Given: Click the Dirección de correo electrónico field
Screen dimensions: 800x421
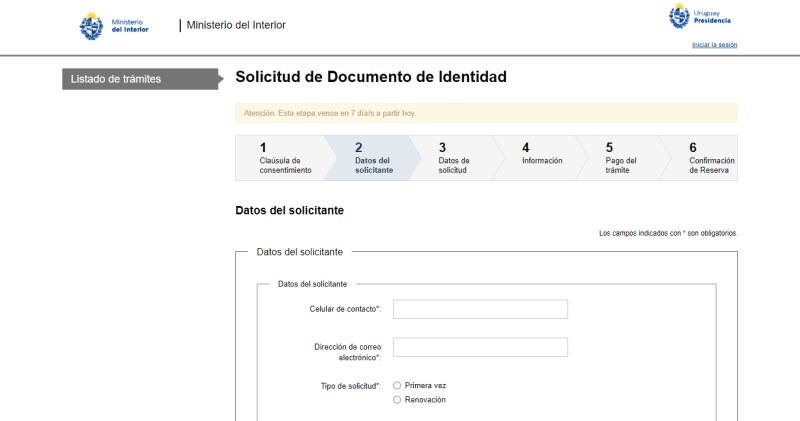Looking at the screenshot, I should 480,347.
